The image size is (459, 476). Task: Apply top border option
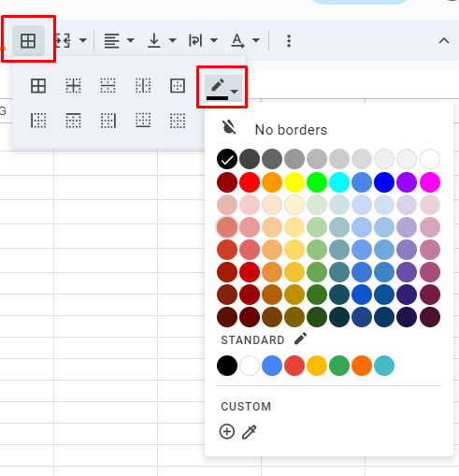(74, 121)
